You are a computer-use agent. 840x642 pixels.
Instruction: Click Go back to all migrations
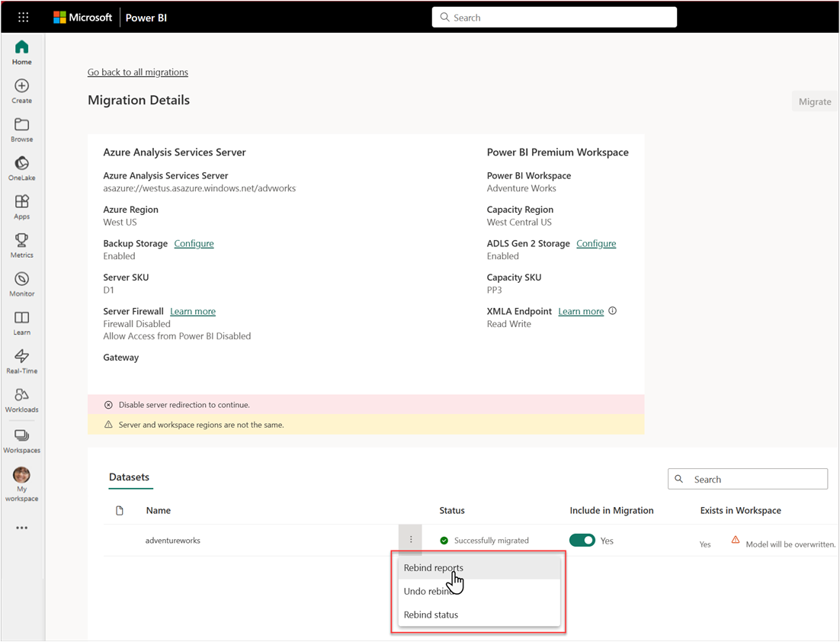pyautogui.click(x=137, y=72)
